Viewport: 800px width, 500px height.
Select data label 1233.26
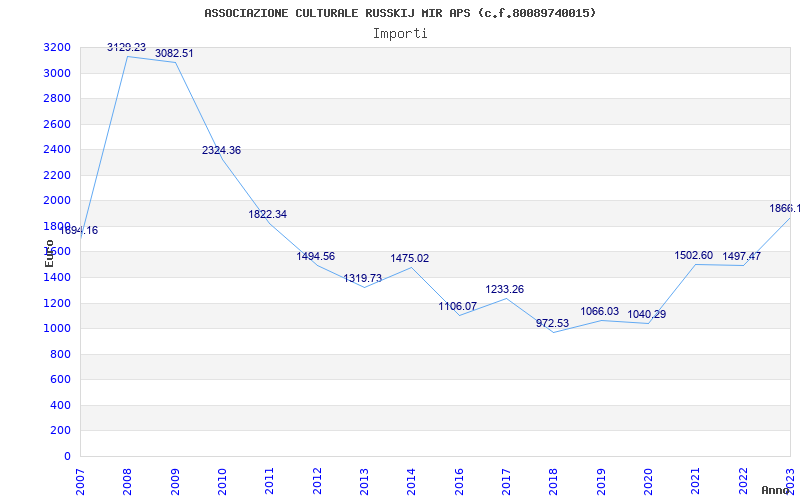tap(505, 290)
